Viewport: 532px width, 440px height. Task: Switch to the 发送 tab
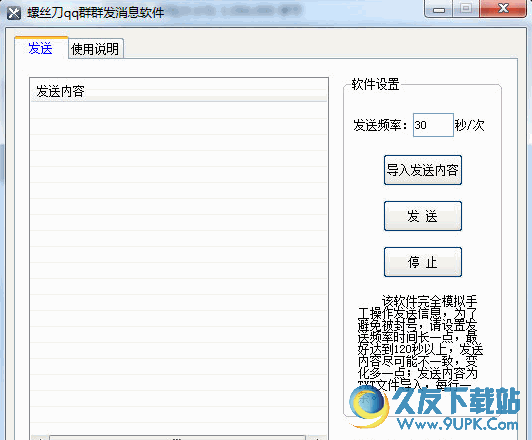click(41, 48)
